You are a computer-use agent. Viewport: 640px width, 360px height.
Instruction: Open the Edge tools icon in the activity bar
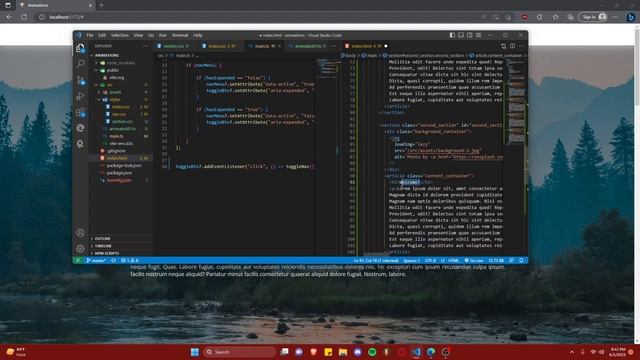coord(80,128)
